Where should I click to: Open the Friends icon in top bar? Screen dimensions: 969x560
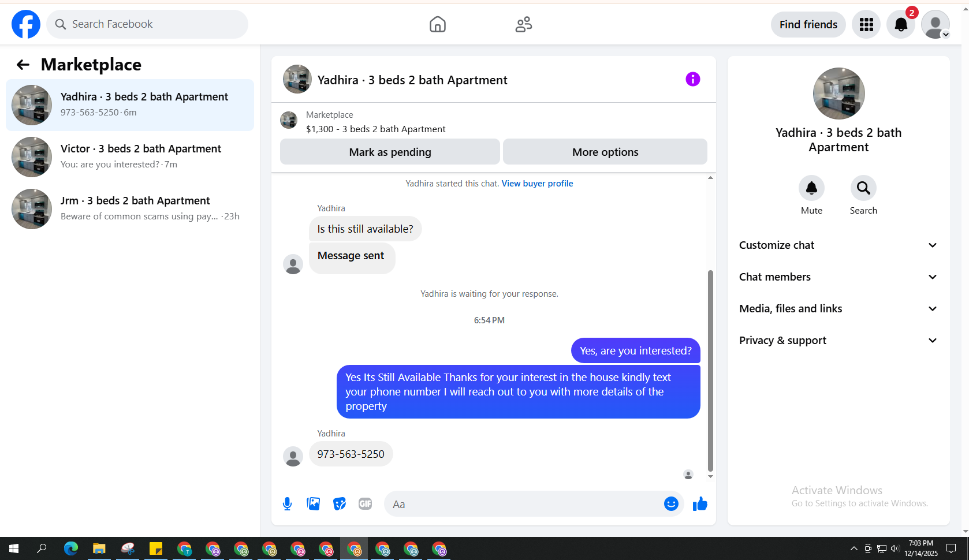pos(524,24)
